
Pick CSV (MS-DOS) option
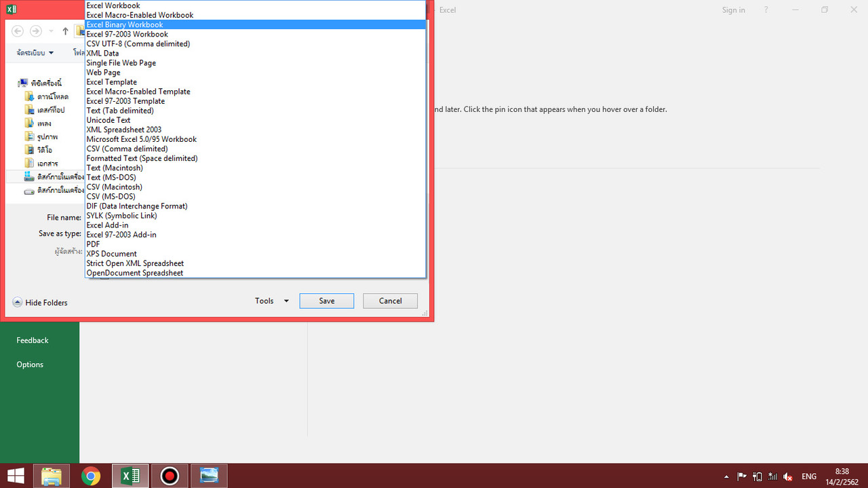point(256,196)
